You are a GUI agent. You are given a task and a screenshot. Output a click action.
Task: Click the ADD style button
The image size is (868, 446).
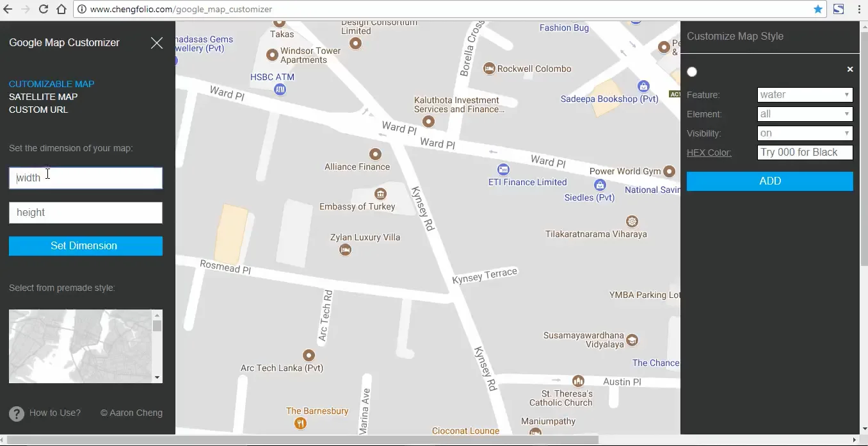coord(770,181)
